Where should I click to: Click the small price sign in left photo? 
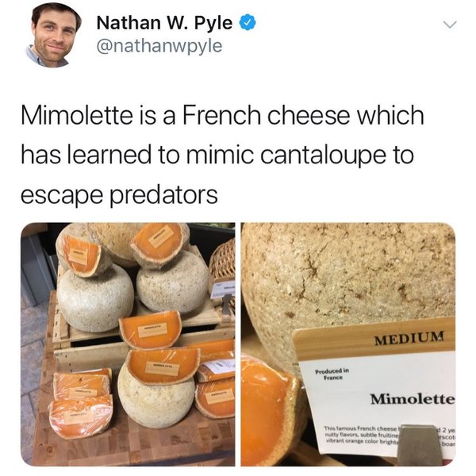click(223, 290)
